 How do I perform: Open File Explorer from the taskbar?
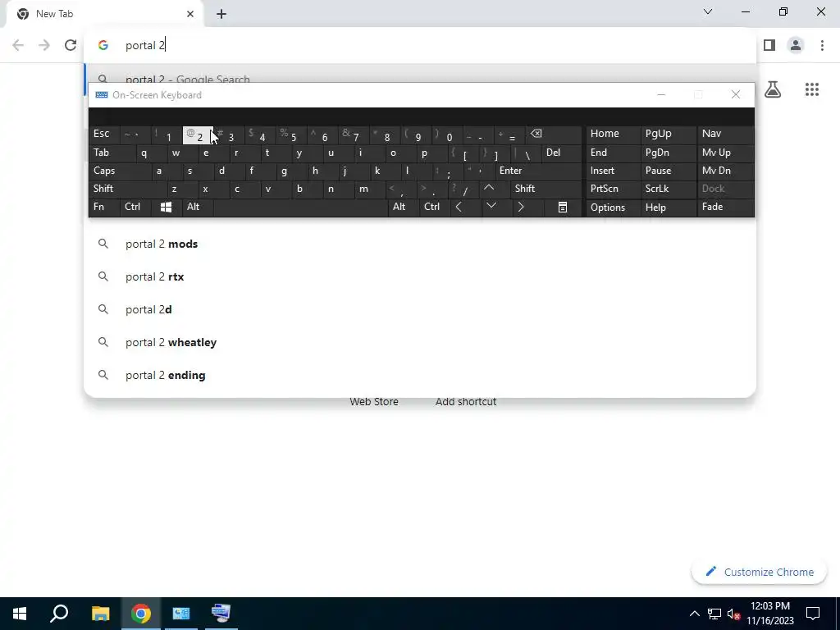coord(100,614)
